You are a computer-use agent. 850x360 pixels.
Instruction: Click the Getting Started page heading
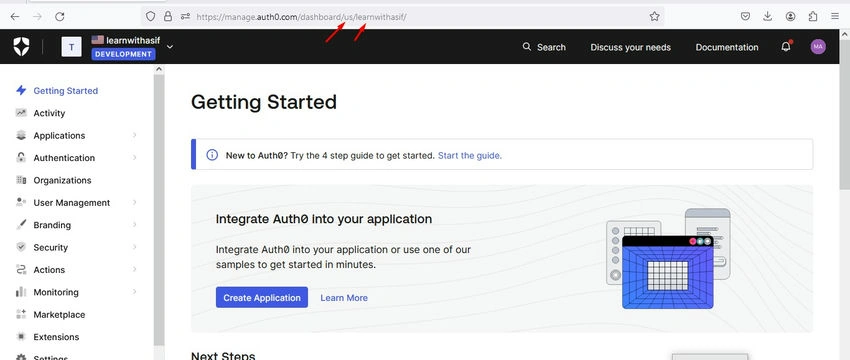pos(264,102)
